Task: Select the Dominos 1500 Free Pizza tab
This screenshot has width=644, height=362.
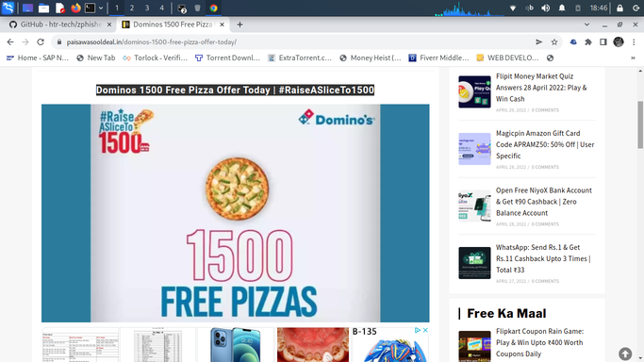Action: [x=173, y=25]
